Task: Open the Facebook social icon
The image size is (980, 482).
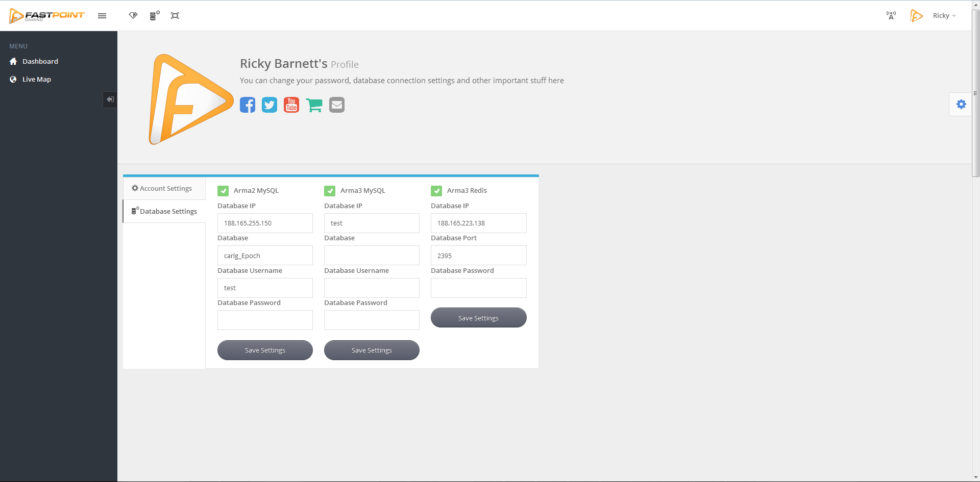Action: [x=248, y=105]
